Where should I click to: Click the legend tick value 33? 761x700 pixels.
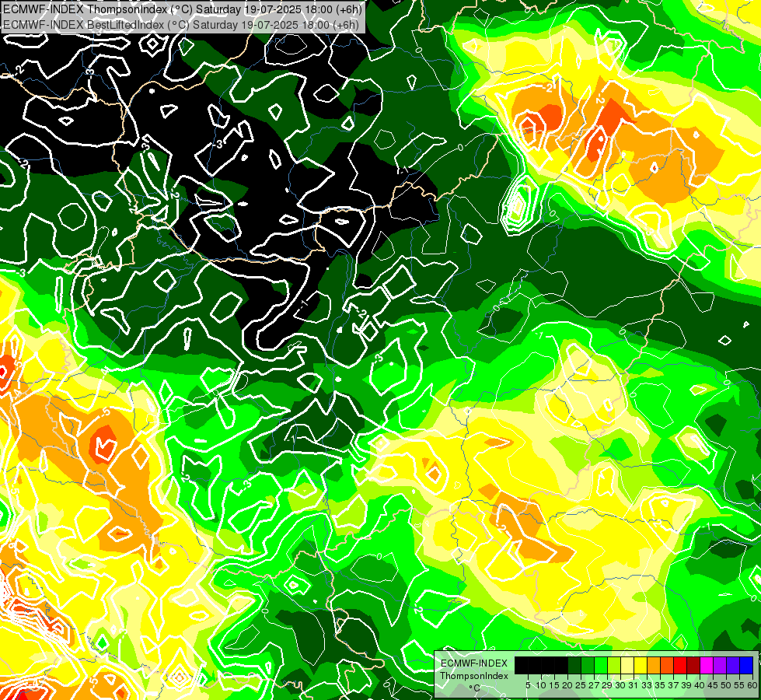pyautogui.click(x=647, y=685)
